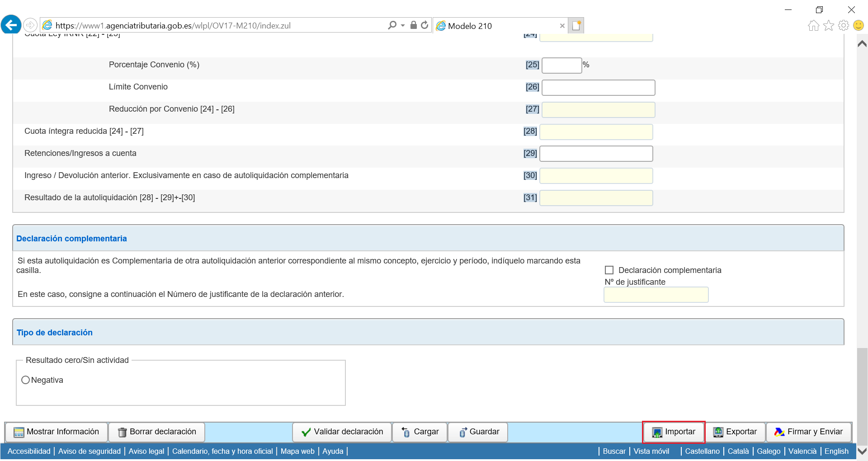Click the favorites star icon
This screenshot has width=868, height=461.
828,25
